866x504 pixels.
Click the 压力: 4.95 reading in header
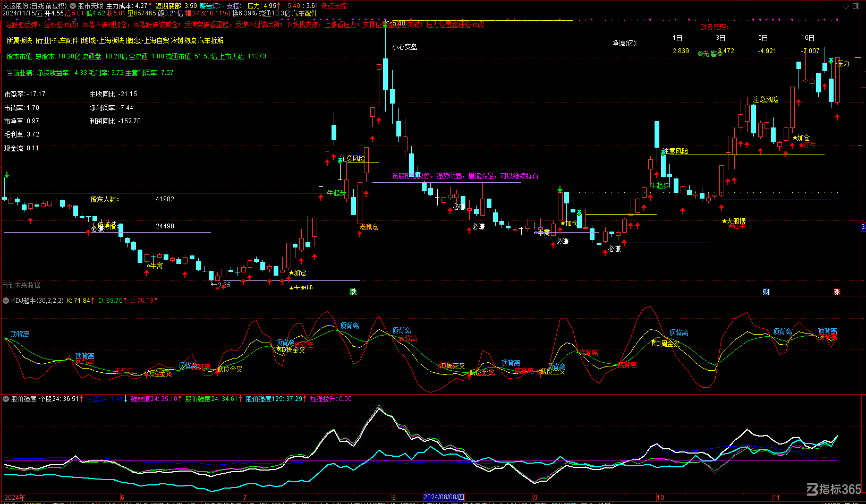[x=263, y=6]
